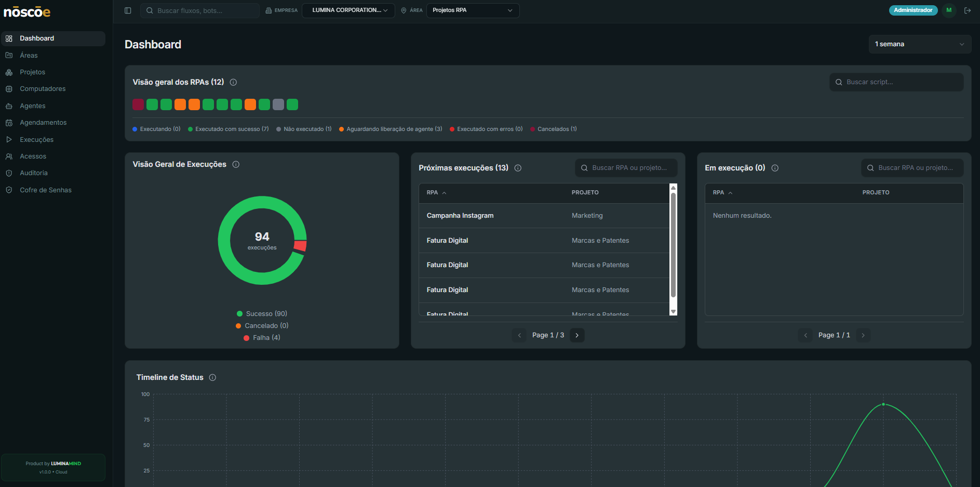Click the gray RPA status square
This screenshot has width=980, height=487.
coord(278,104)
